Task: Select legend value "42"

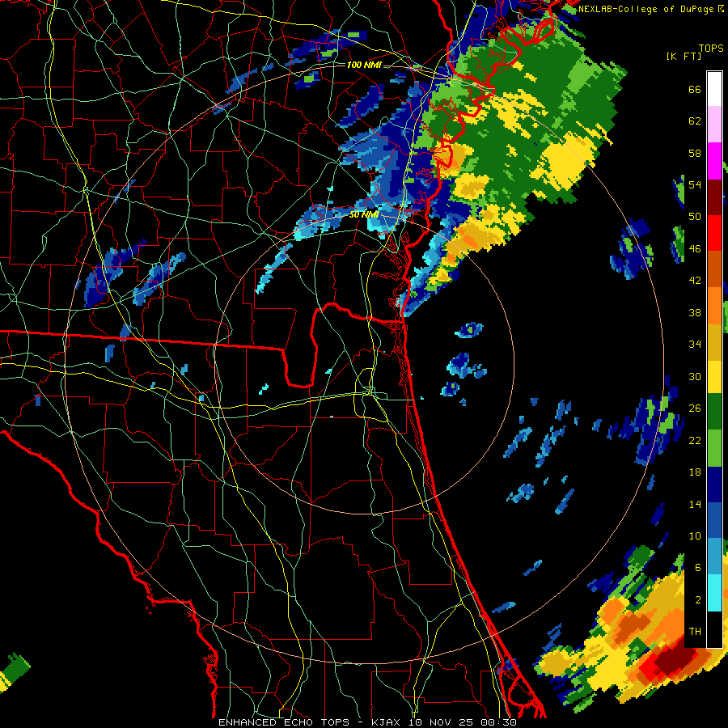Action: pyautogui.click(x=695, y=281)
